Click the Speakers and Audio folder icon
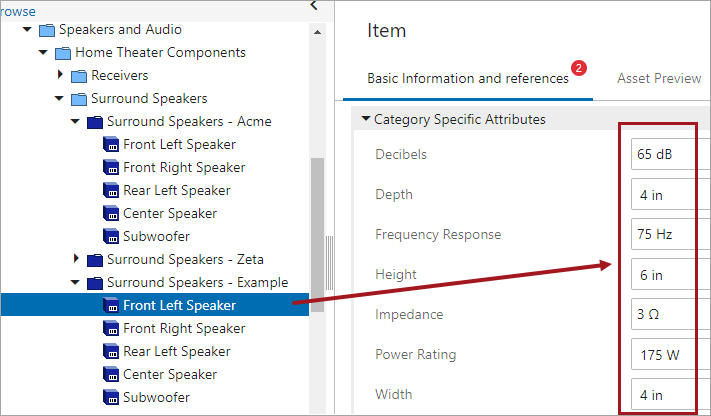This screenshot has height=416, width=711. (x=46, y=30)
